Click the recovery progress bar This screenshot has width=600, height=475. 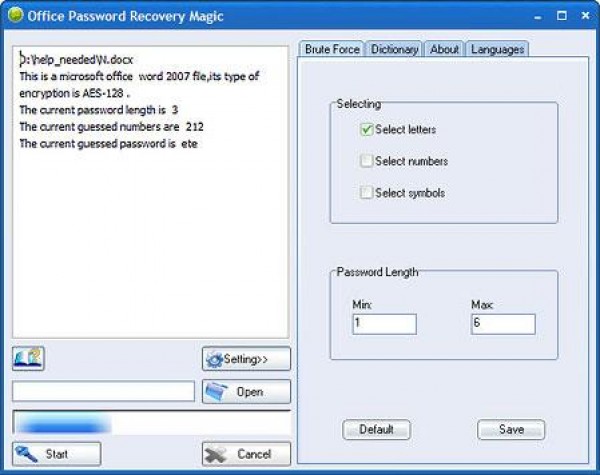click(x=152, y=423)
